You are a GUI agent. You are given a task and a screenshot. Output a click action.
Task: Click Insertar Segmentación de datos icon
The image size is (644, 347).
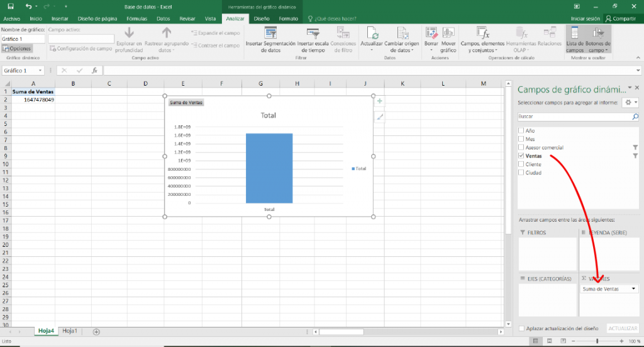coord(270,33)
